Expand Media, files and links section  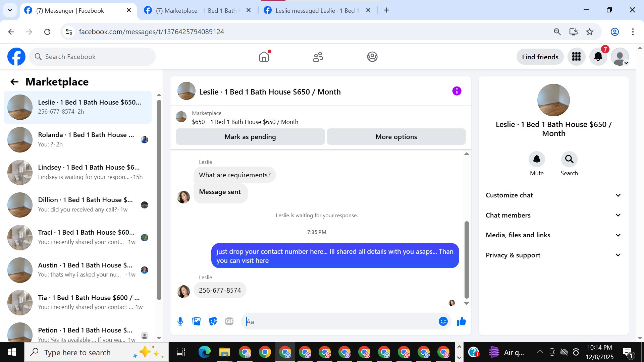pos(553,235)
